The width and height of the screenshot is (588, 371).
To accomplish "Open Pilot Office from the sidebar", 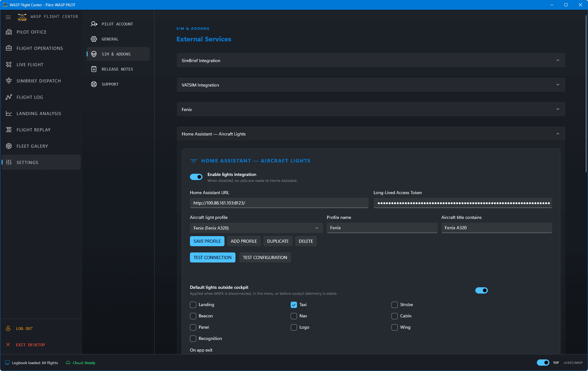I will point(41,32).
